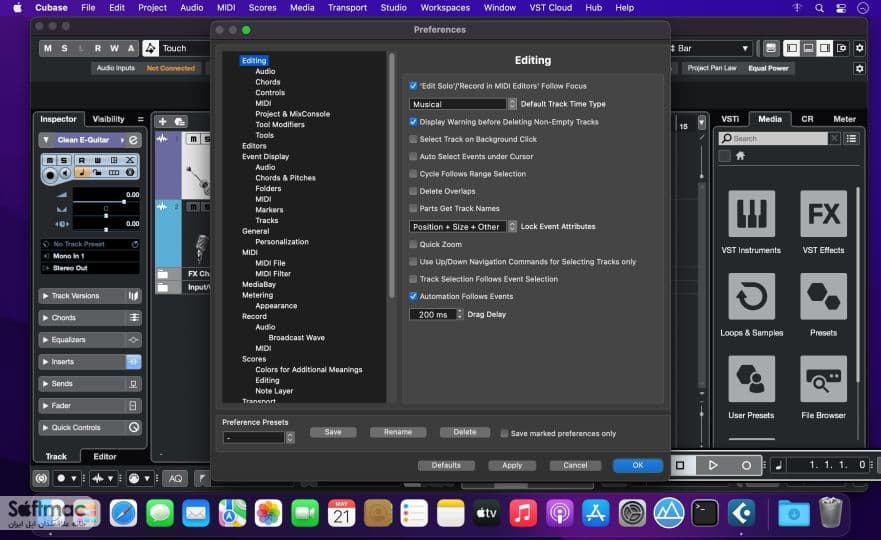Expand the Track Versions inspector section
The width and height of the screenshot is (881, 540).
[x=46, y=296]
